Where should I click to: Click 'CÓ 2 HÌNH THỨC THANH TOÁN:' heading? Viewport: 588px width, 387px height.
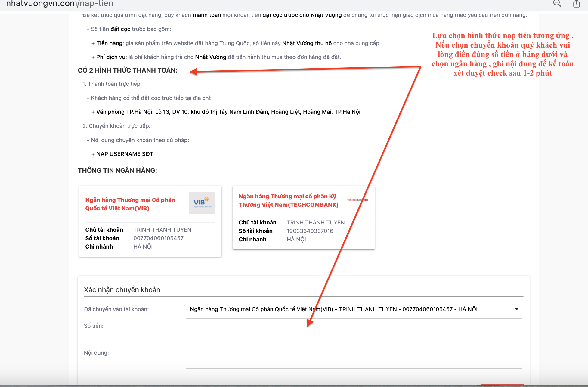click(x=128, y=70)
